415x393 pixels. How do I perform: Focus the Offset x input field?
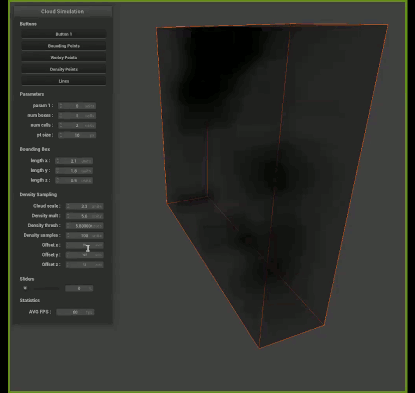coord(85,245)
